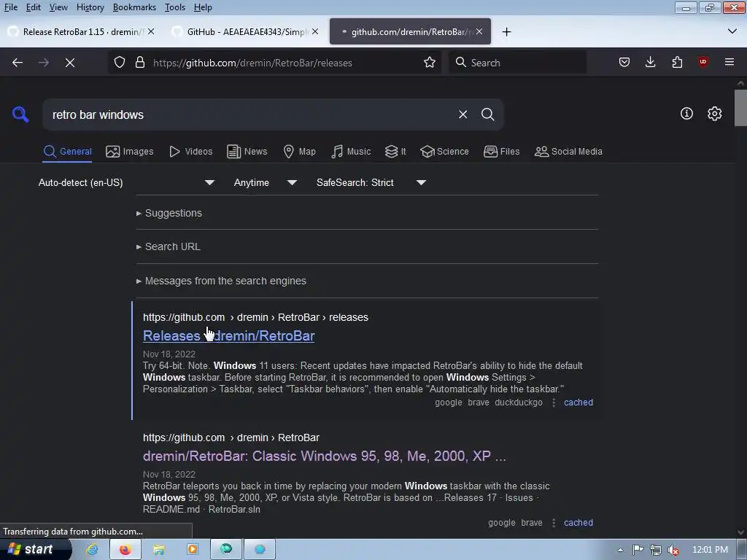Switch to the Images category

(x=130, y=152)
